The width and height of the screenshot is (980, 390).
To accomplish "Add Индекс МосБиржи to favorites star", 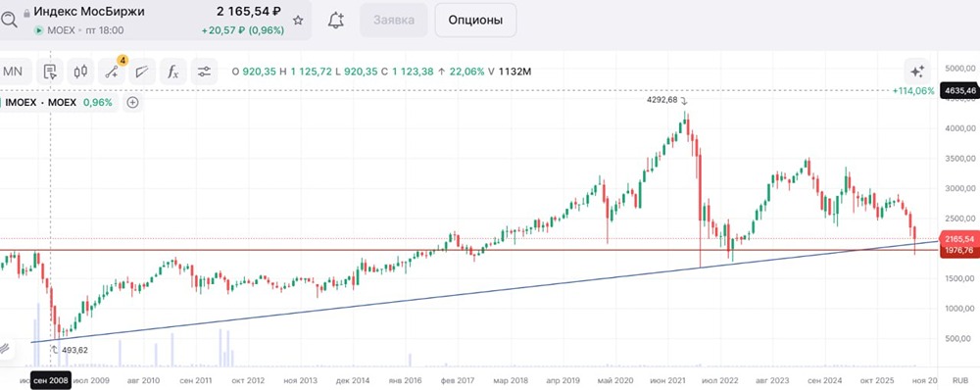I will [x=298, y=20].
